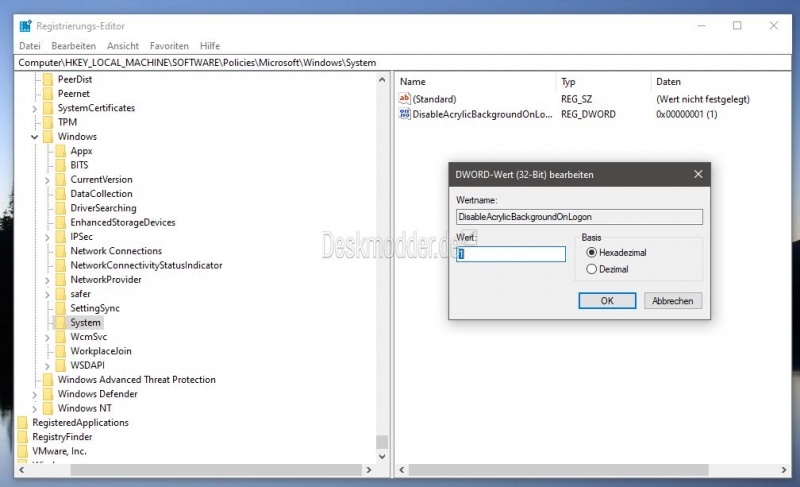Close the DWORD-Wert bearbeiten dialog
800x487 pixels.
click(698, 174)
